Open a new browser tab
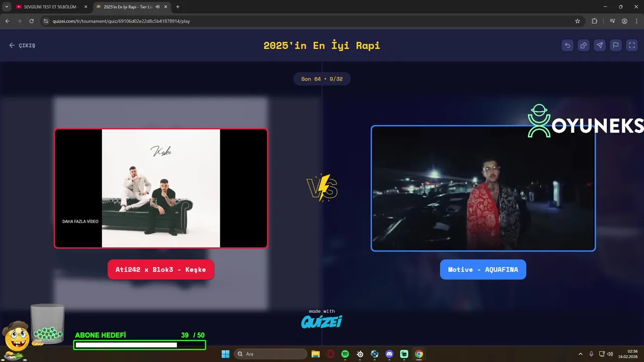644x362 pixels. tap(178, 7)
